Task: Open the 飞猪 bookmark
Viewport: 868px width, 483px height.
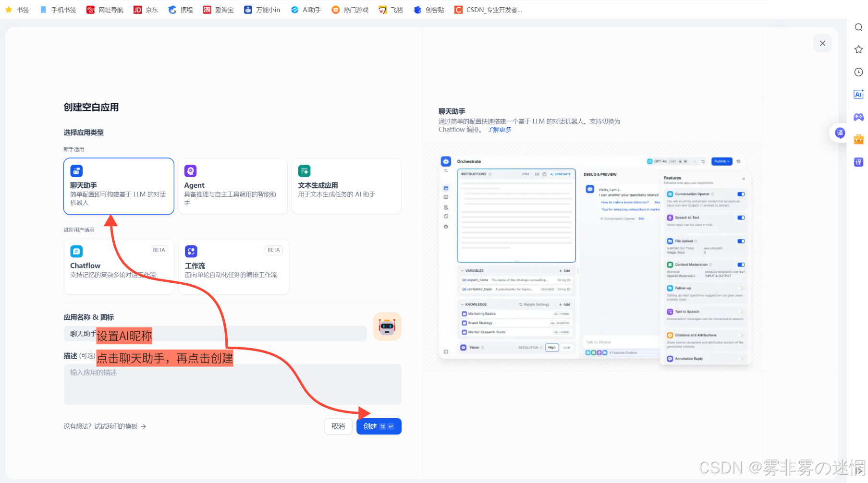Action: [x=391, y=10]
